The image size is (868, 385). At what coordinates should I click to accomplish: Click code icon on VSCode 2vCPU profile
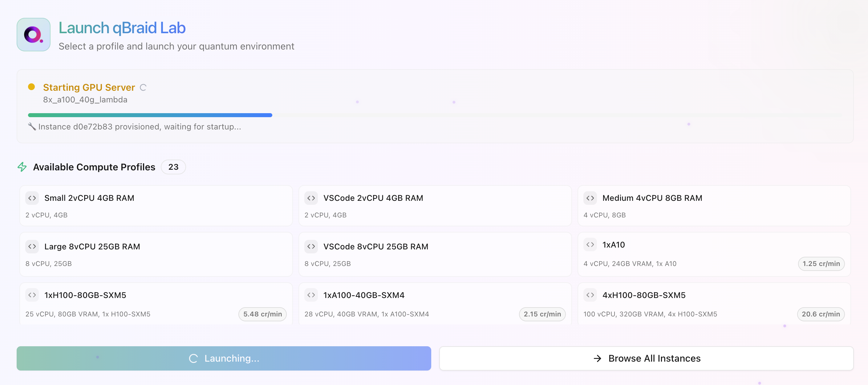(311, 198)
